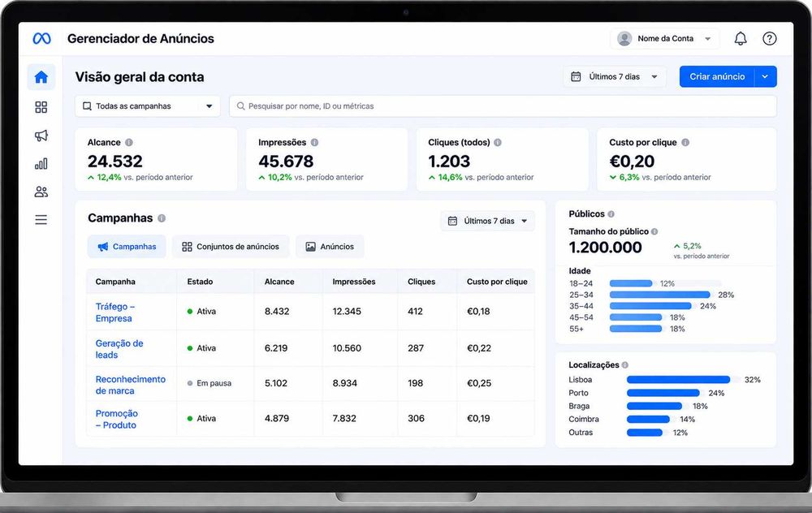Viewport: 812px width, 513px height.
Task: Click the info icon beside Campanhas heading
Action: tap(162, 218)
